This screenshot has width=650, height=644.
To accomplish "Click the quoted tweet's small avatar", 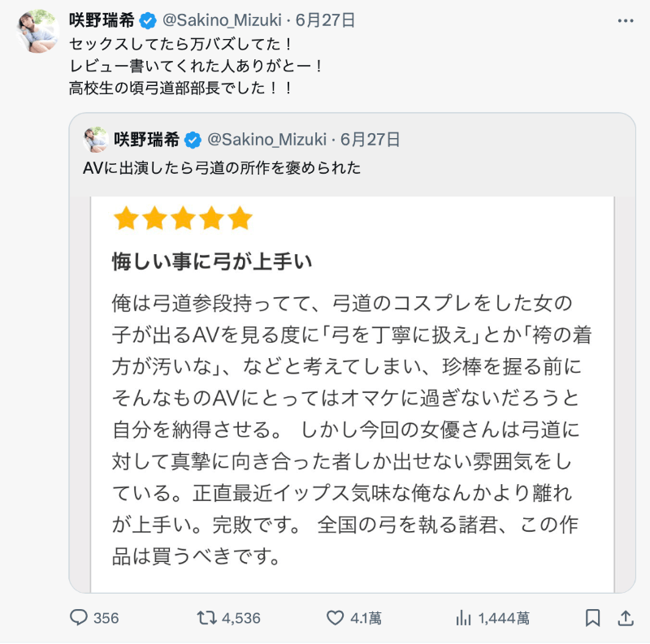I will tap(95, 140).
